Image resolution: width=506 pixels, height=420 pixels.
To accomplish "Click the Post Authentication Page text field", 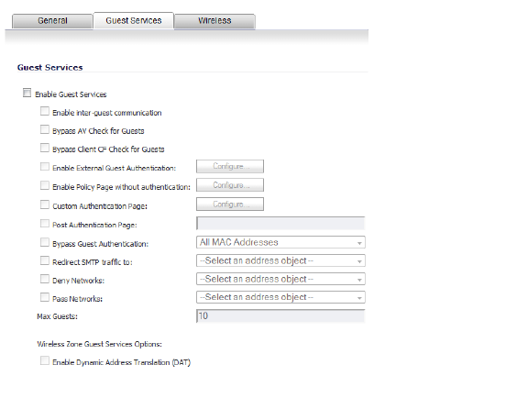I will tap(280, 224).
